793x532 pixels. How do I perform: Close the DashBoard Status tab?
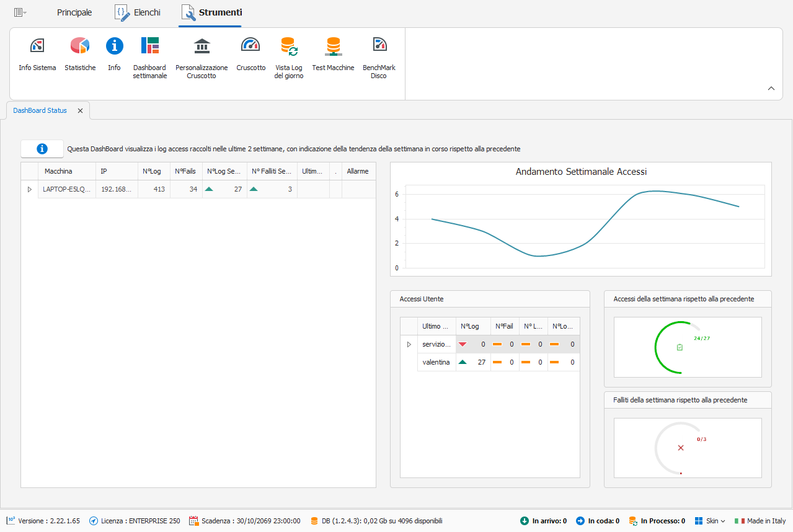click(x=80, y=110)
